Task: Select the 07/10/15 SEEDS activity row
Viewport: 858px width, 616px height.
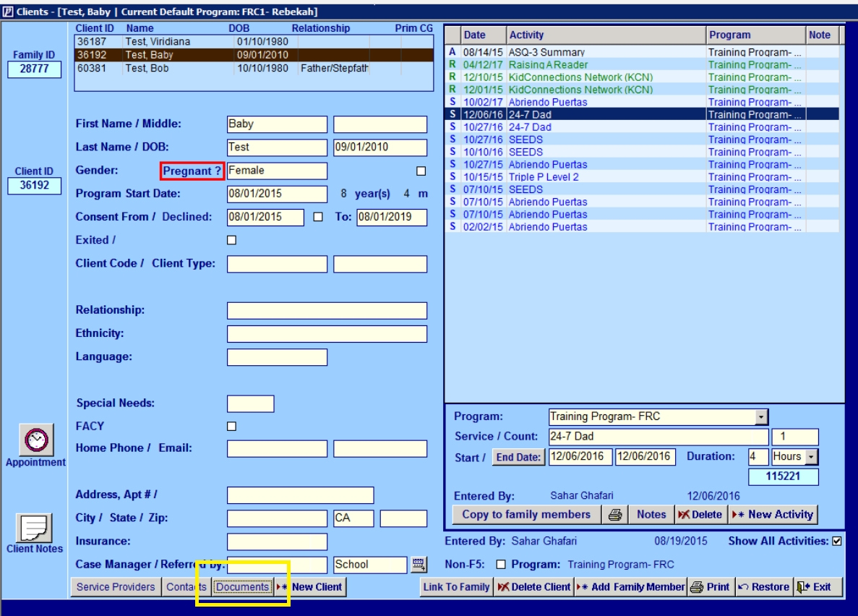Action: (x=643, y=190)
